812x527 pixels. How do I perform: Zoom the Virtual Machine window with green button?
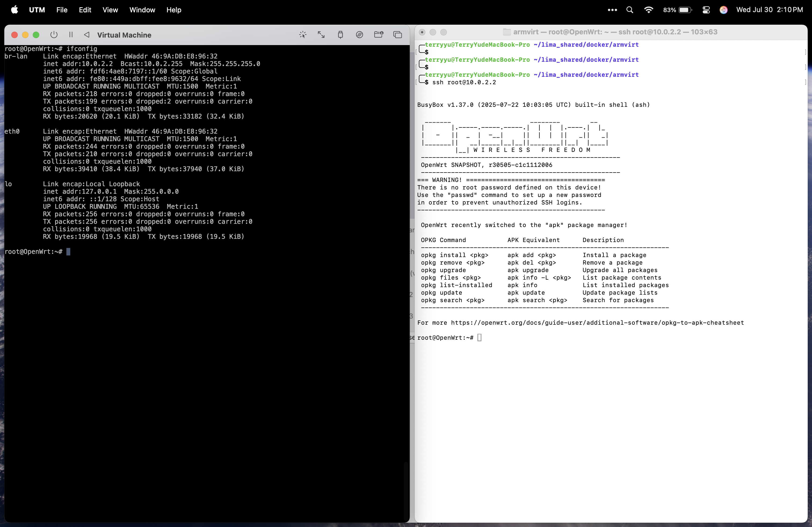36,35
